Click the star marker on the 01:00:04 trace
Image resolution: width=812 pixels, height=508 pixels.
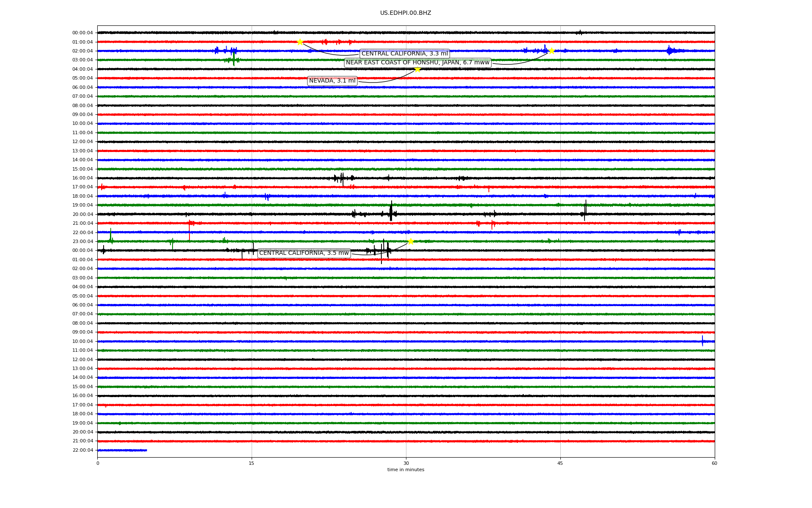(x=300, y=42)
